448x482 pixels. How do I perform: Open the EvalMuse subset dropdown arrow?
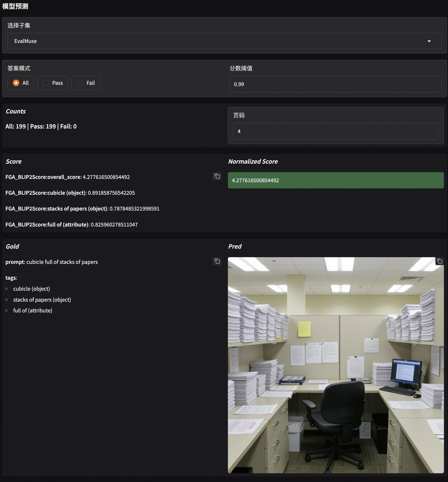tap(429, 41)
